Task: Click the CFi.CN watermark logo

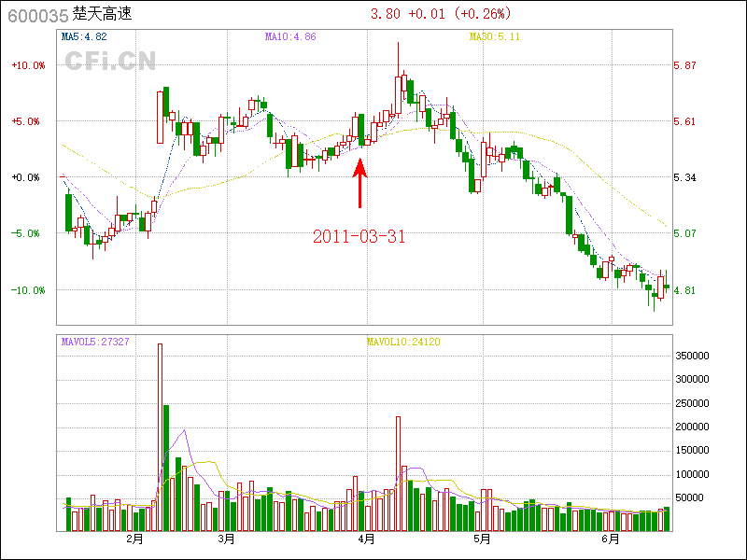Action: (110, 61)
